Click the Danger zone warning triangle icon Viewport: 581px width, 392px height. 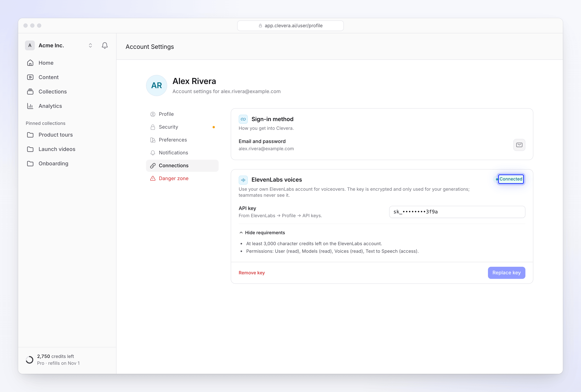coord(153,179)
